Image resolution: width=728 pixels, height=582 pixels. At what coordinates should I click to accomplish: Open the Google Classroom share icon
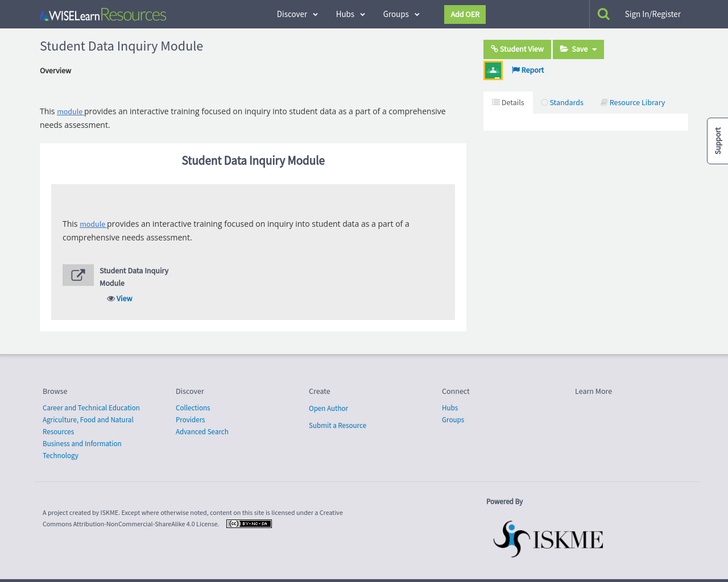click(493, 70)
